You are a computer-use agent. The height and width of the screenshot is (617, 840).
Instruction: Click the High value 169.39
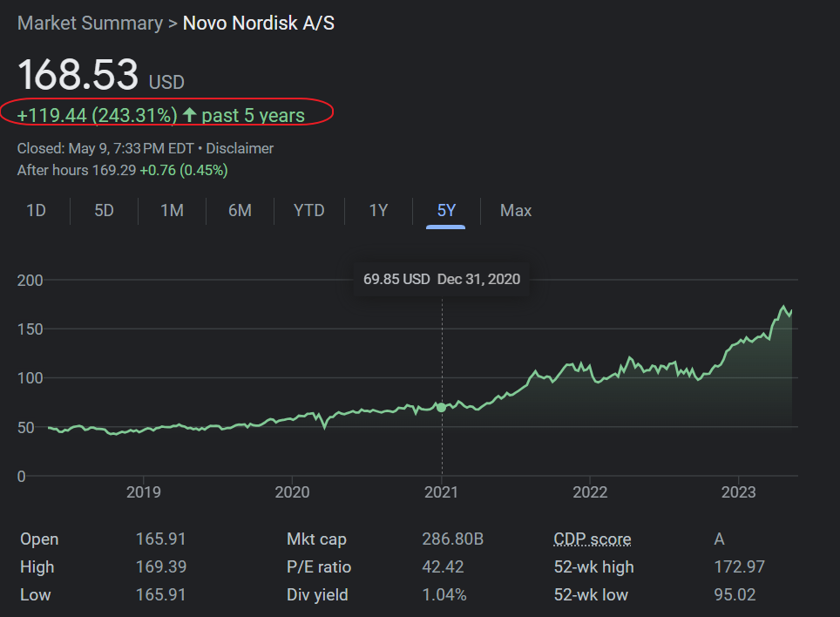click(x=161, y=566)
